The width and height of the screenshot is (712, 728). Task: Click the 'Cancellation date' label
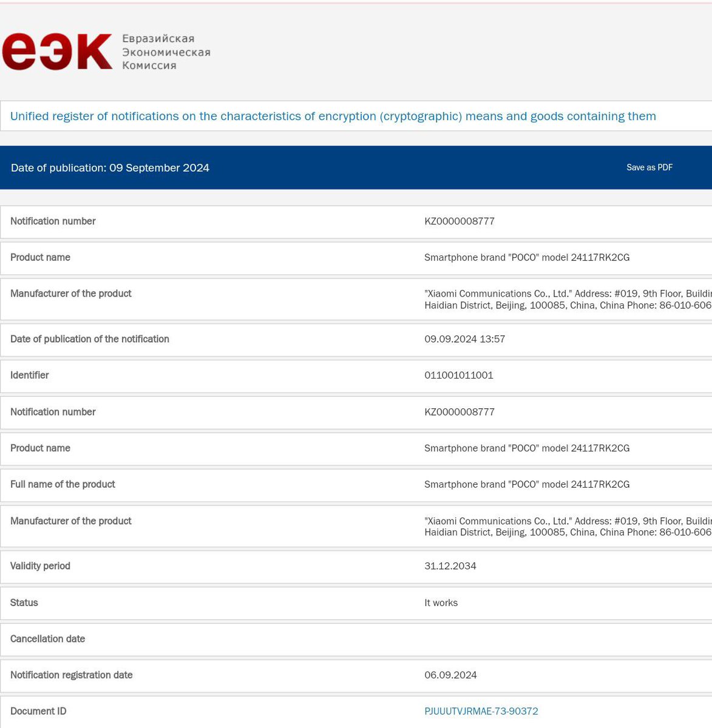point(47,639)
